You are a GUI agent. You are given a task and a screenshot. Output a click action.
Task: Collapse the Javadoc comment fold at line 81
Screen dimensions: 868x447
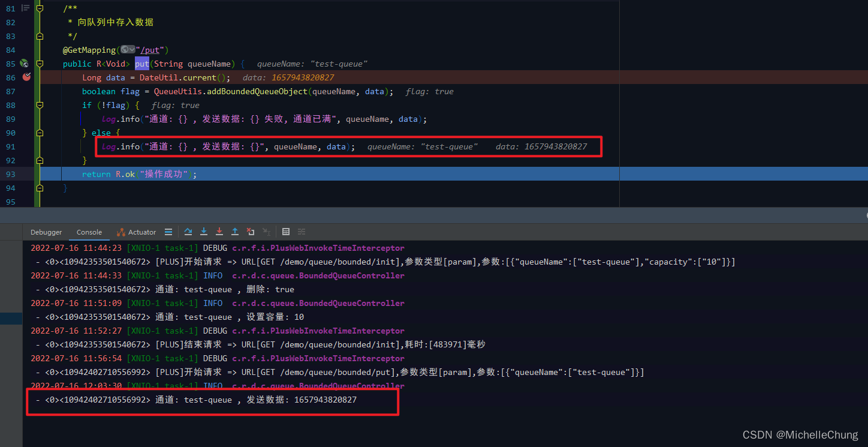pos(40,8)
